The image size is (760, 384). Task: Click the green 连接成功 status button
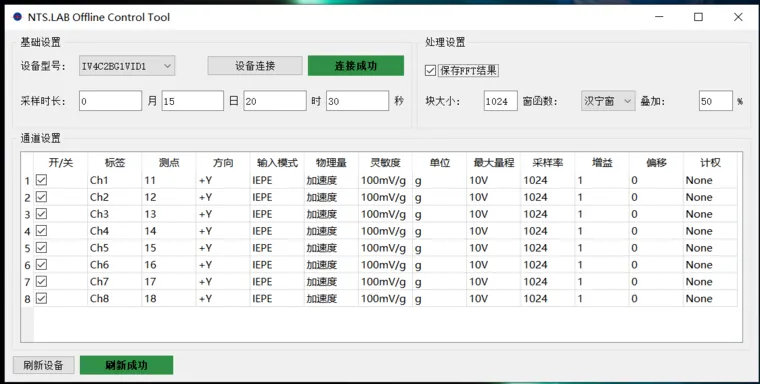pos(356,65)
